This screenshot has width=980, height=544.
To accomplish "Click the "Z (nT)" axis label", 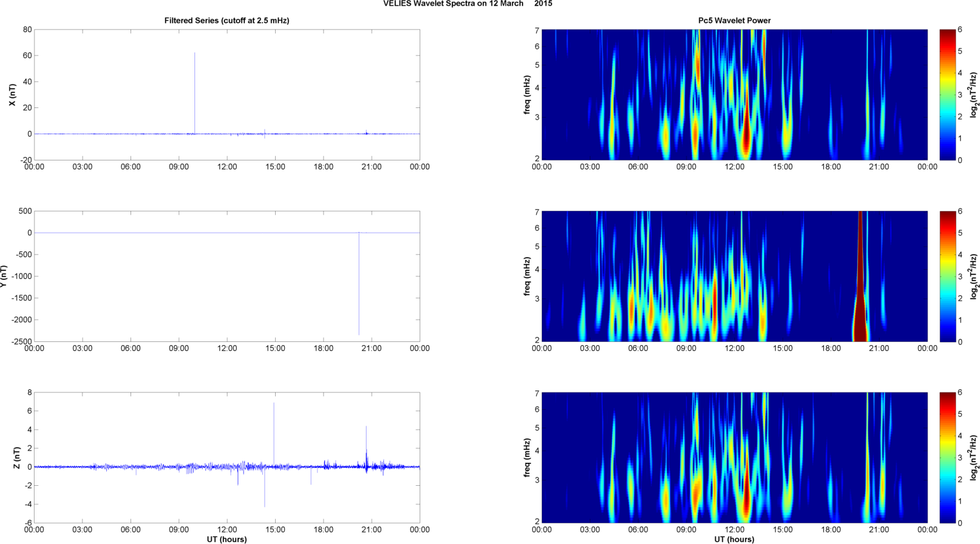I will pos(17,458).
